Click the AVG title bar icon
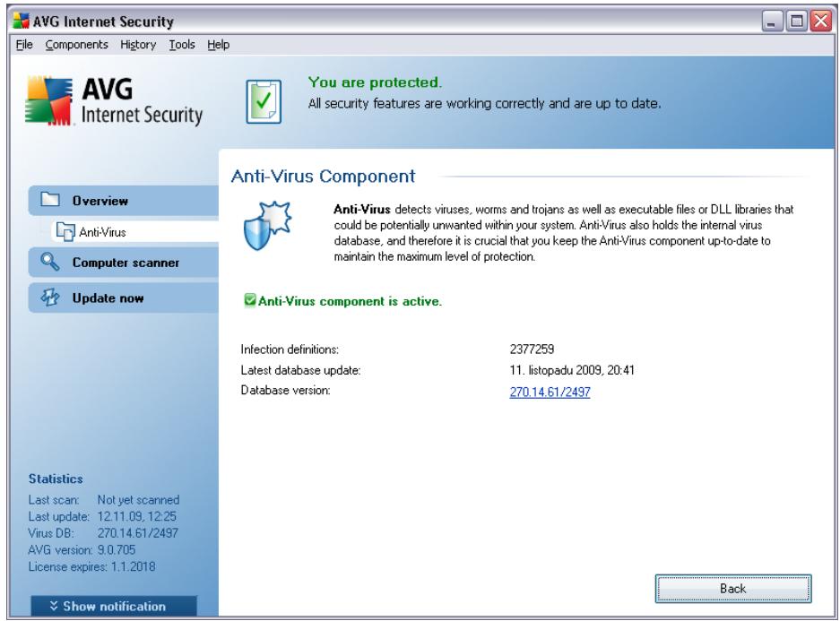 pyautogui.click(x=22, y=21)
